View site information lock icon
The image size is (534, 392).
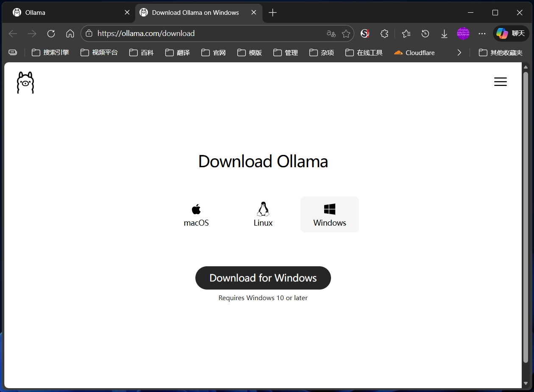pos(88,33)
